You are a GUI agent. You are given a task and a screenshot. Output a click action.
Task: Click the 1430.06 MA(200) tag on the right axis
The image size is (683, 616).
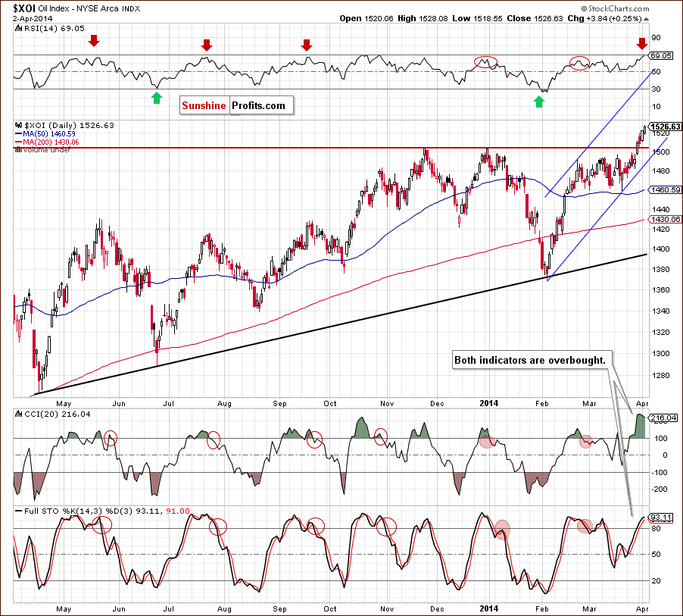click(x=665, y=219)
